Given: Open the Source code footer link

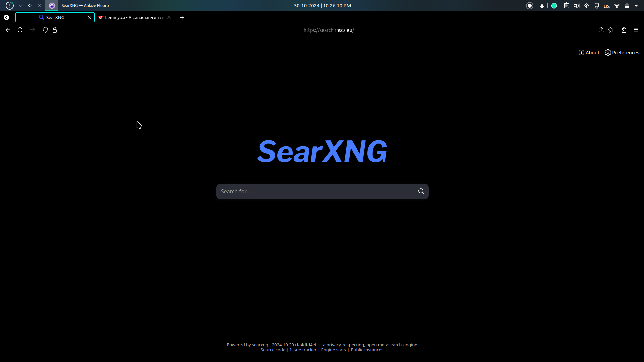Looking at the screenshot, I should (273, 350).
